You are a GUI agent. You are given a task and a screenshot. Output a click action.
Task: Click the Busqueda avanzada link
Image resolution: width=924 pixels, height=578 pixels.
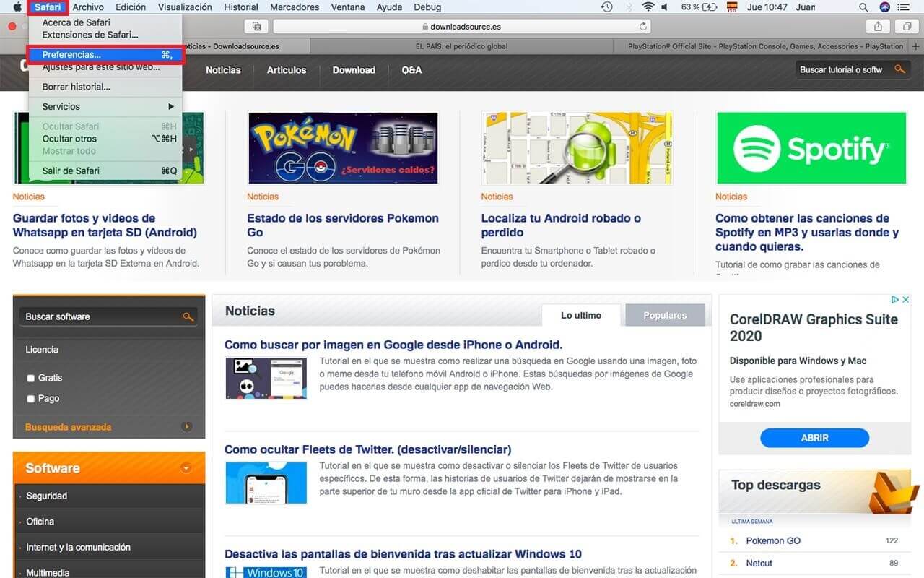pyautogui.click(x=69, y=427)
